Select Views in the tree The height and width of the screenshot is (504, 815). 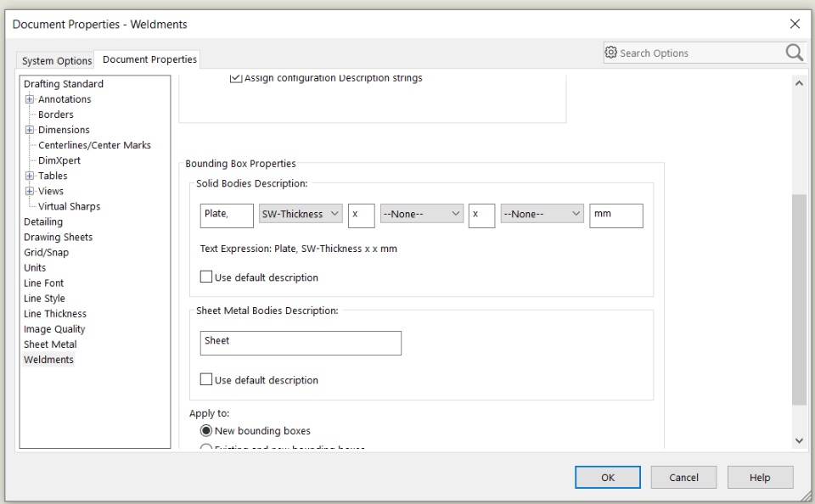(50, 191)
